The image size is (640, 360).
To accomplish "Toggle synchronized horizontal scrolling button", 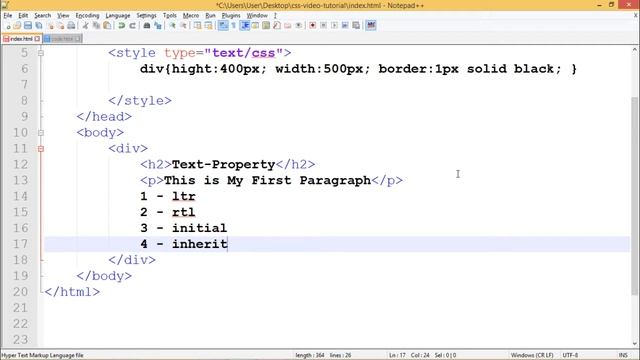I will 208,25.
